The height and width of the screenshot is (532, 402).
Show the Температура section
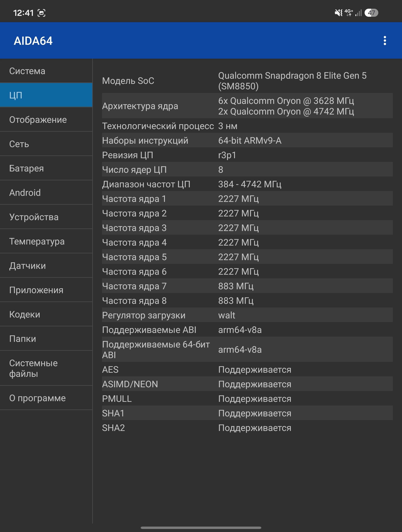tap(46, 241)
